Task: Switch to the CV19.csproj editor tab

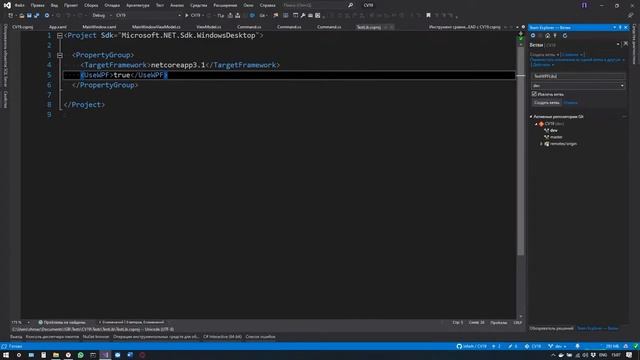Action: click(22, 27)
